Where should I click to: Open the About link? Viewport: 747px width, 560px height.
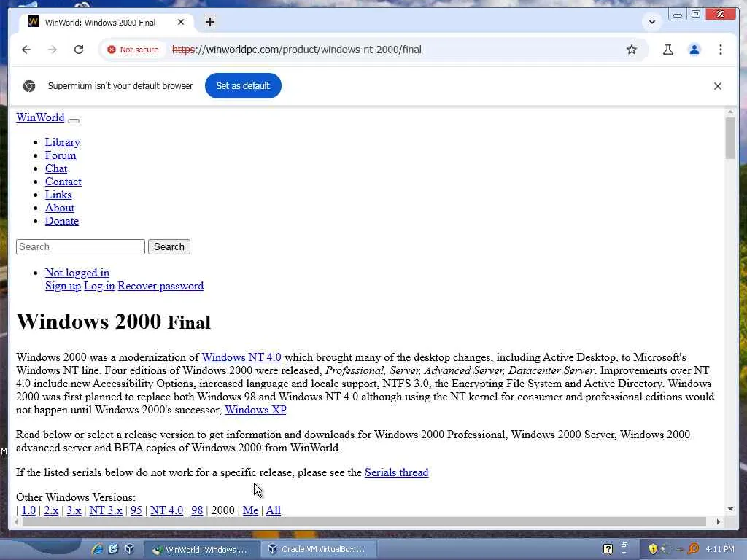click(x=60, y=208)
